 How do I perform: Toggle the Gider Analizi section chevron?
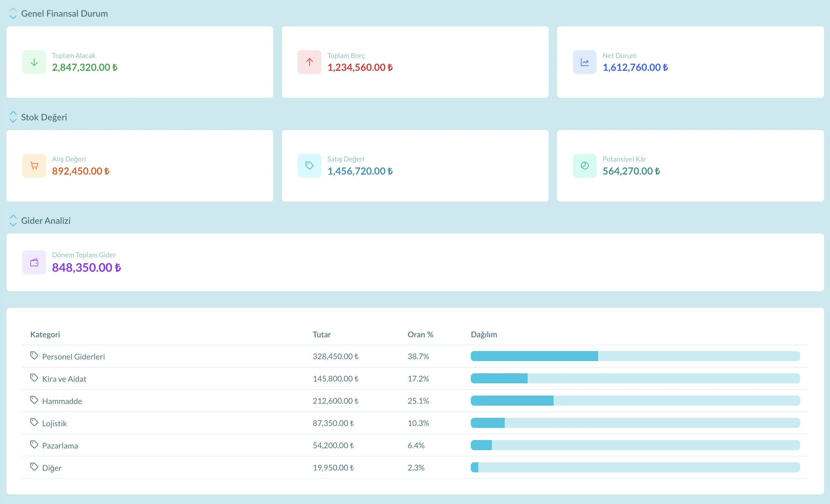tap(13, 221)
